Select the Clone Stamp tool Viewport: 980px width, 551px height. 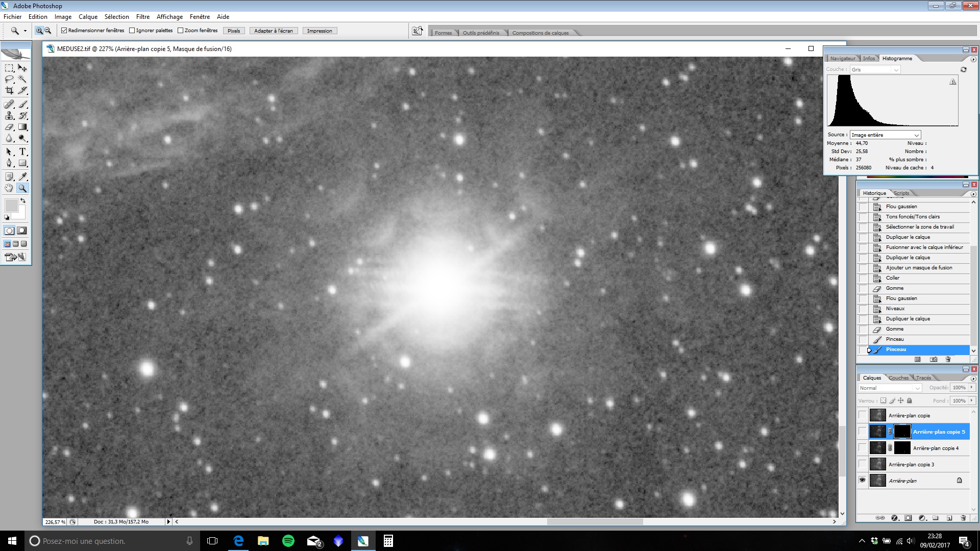tap(9, 116)
